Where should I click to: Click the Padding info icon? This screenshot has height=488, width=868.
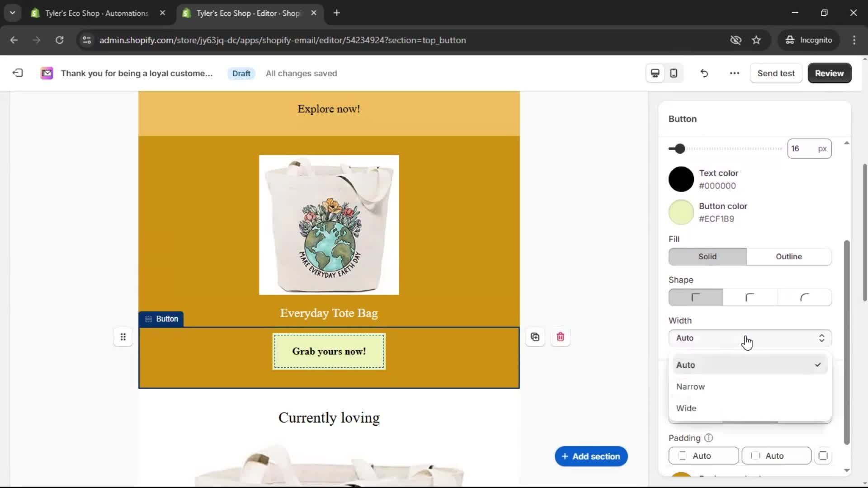(708, 438)
